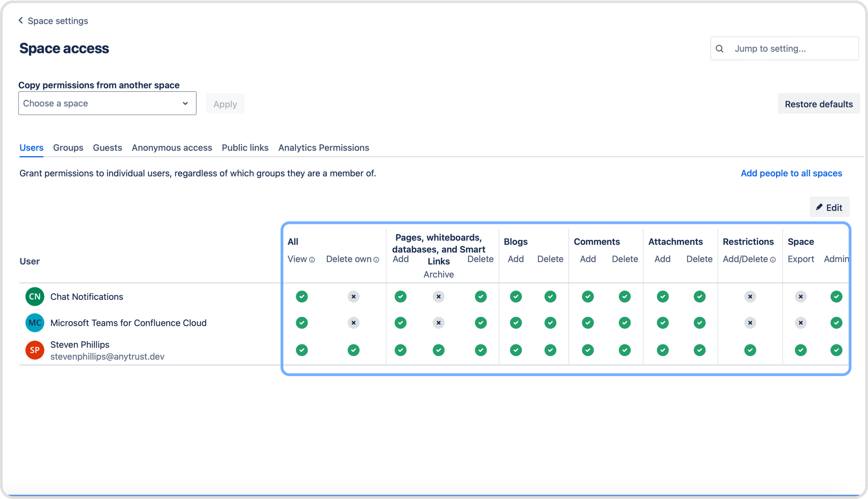Screen dimensions: 868x499
Task: Click the View check for Steven Phillips
Action: [x=302, y=350]
